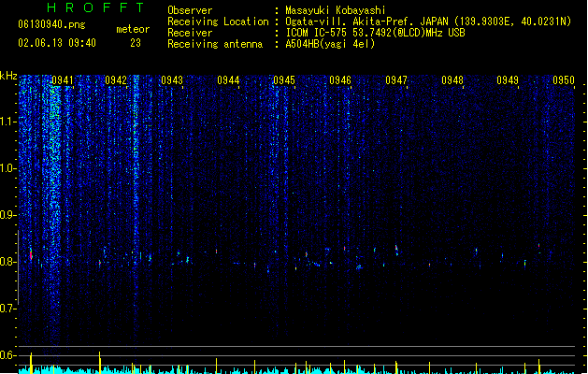Image resolution: width=588 pixels, height=374 pixels.
Task: Click the 0950 time marker
Action: click(x=564, y=80)
